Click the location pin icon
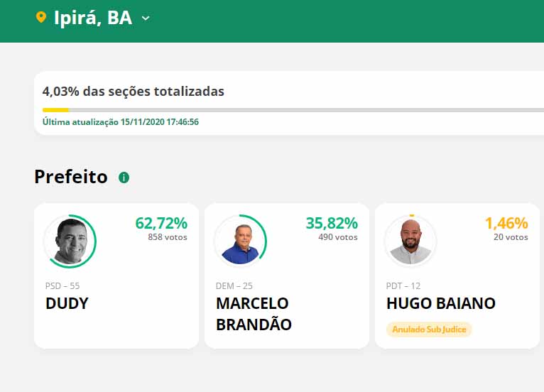Screen dimensions: 544x392 tap(41, 18)
